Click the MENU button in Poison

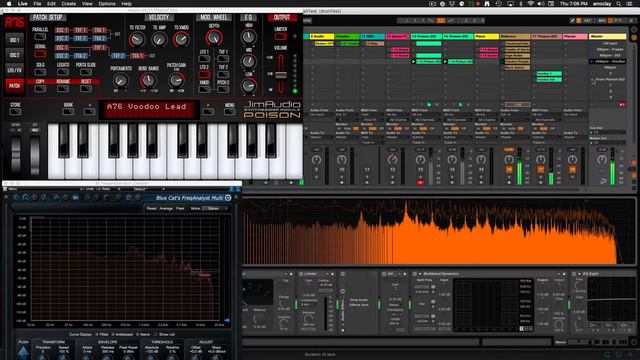point(229,111)
